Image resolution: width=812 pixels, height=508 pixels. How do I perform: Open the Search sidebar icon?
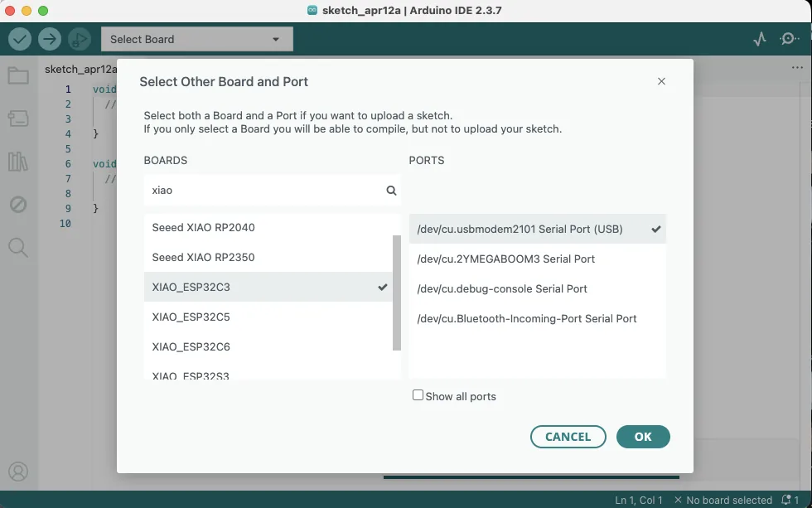click(18, 247)
